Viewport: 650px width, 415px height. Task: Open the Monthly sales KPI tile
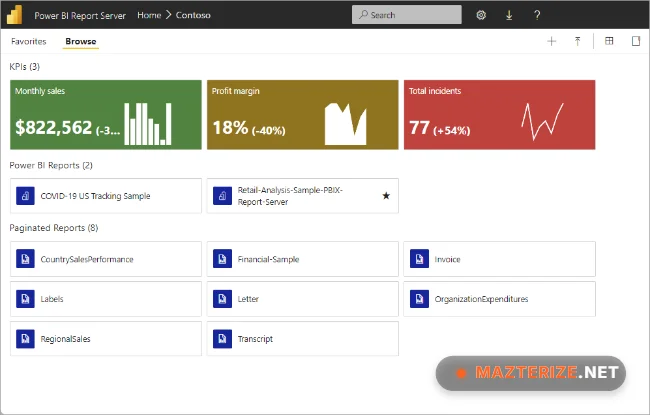[106, 115]
